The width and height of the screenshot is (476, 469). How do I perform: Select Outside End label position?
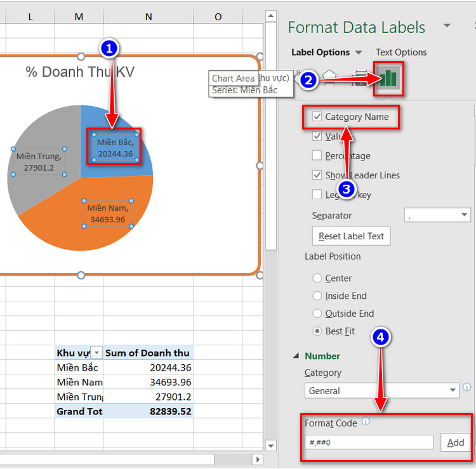point(317,314)
